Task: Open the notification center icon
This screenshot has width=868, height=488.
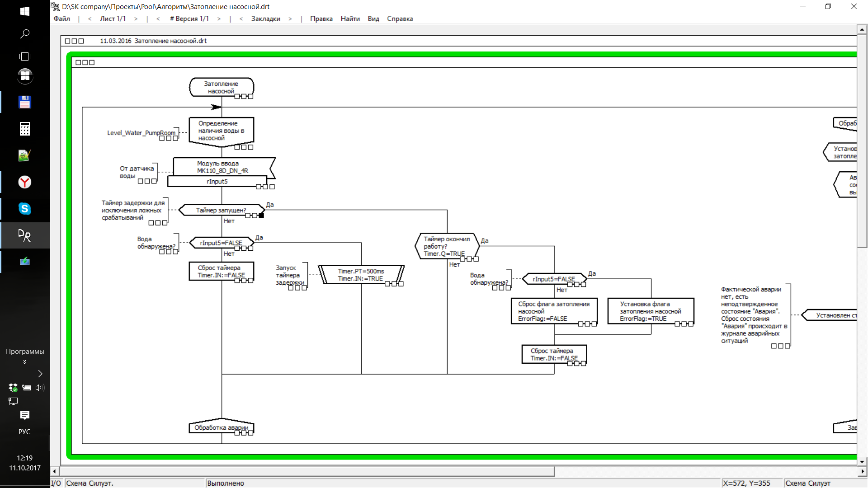Action: (24, 415)
